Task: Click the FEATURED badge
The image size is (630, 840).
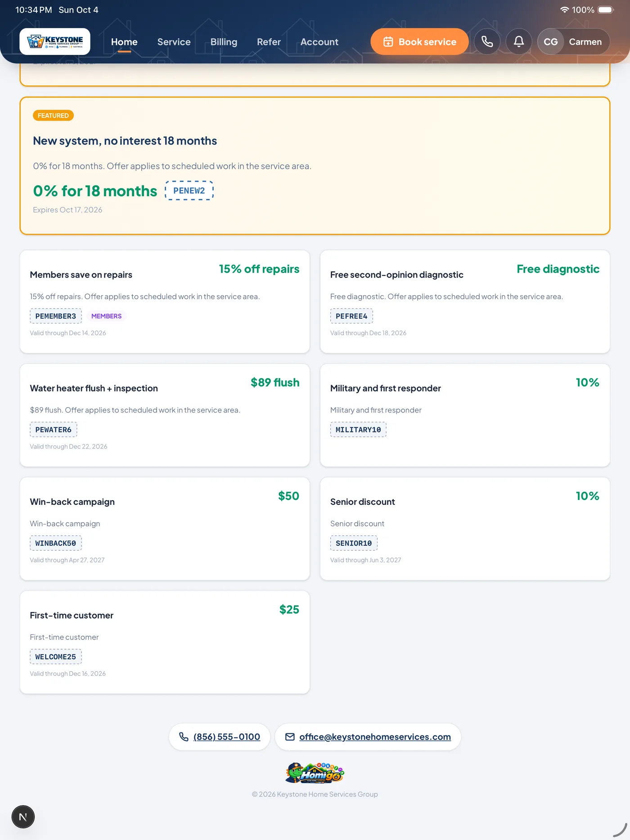Action: click(x=53, y=116)
